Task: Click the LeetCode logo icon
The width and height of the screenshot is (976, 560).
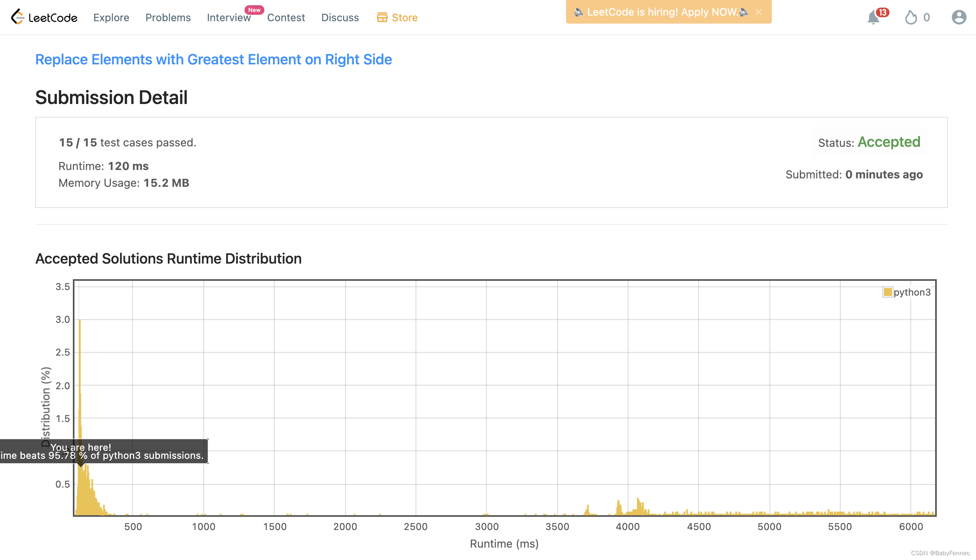Action: [x=18, y=17]
